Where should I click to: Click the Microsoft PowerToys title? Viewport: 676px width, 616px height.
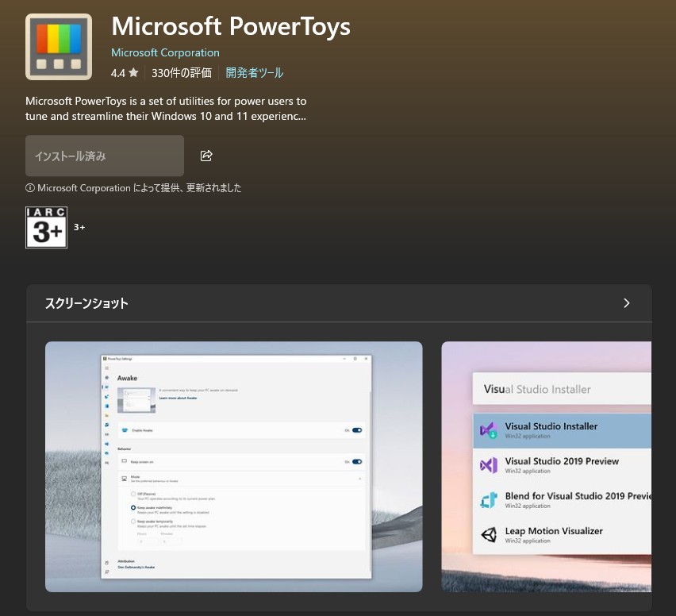231,26
